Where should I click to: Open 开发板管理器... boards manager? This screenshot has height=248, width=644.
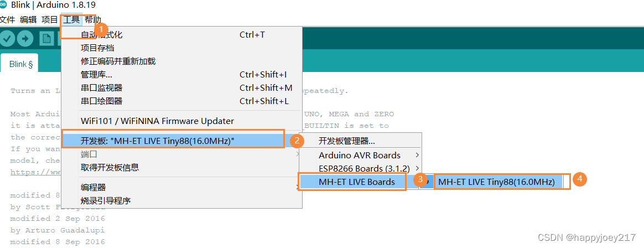[x=360, y=141]
